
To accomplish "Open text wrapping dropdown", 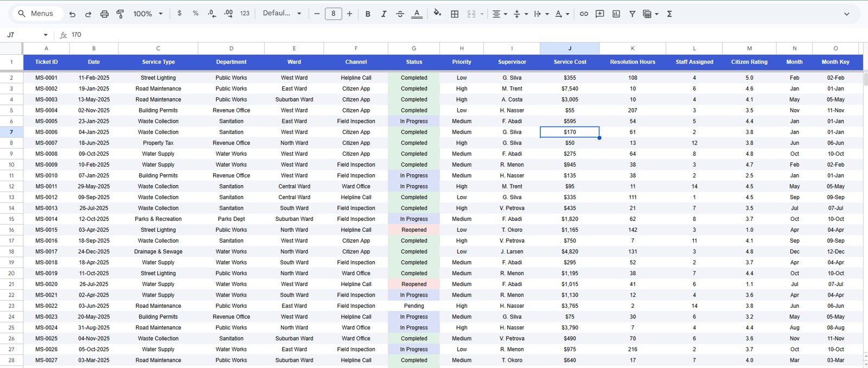I will tap(541, 14).
